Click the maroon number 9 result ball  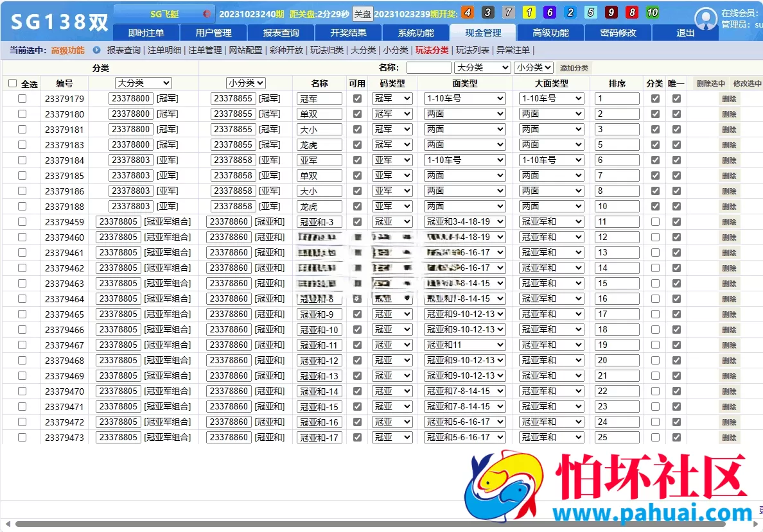pyautogui.click(x=611, y=13)
